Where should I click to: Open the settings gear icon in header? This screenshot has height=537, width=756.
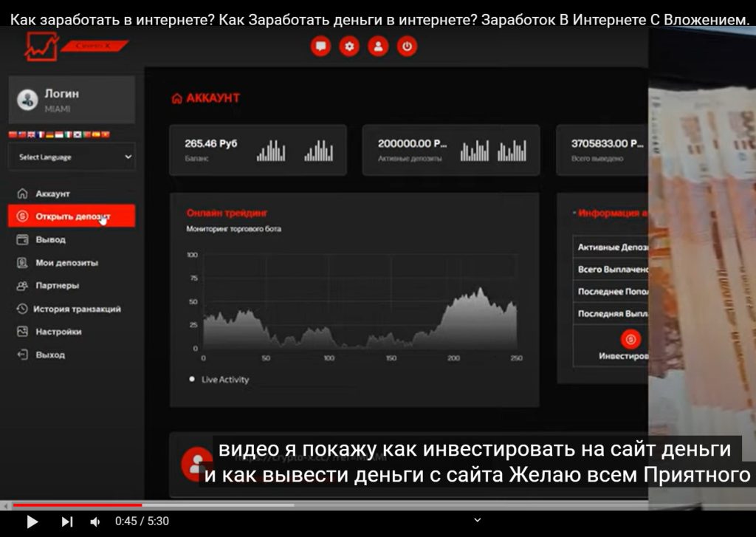tap(349, 47)
